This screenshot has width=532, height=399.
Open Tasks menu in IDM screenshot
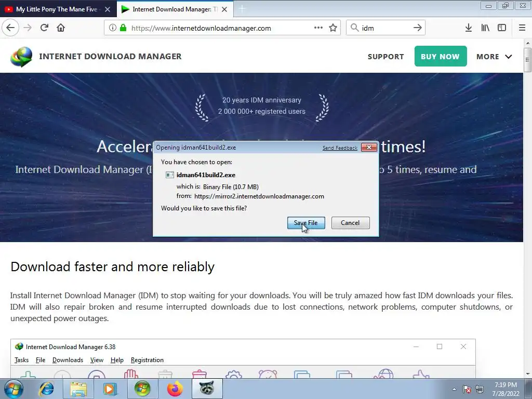pyautogui.click(x=21, y=360)
